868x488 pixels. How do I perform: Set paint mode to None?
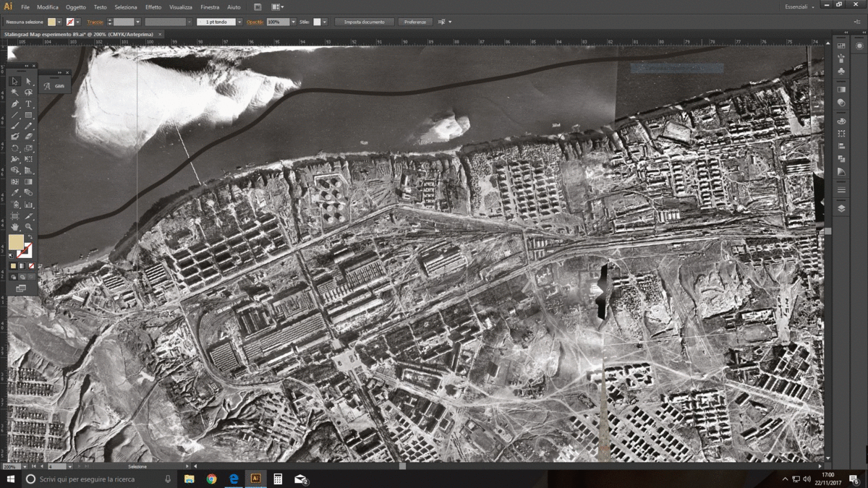click(31, 266)
